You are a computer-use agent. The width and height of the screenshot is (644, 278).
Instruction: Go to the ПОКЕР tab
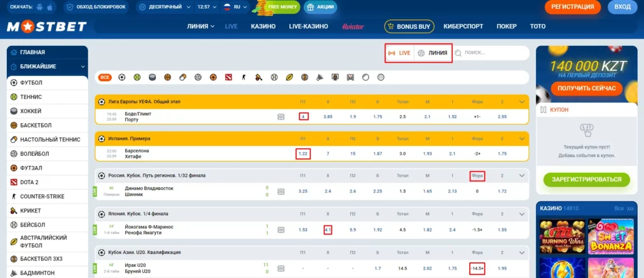click(x=506, y=26)
